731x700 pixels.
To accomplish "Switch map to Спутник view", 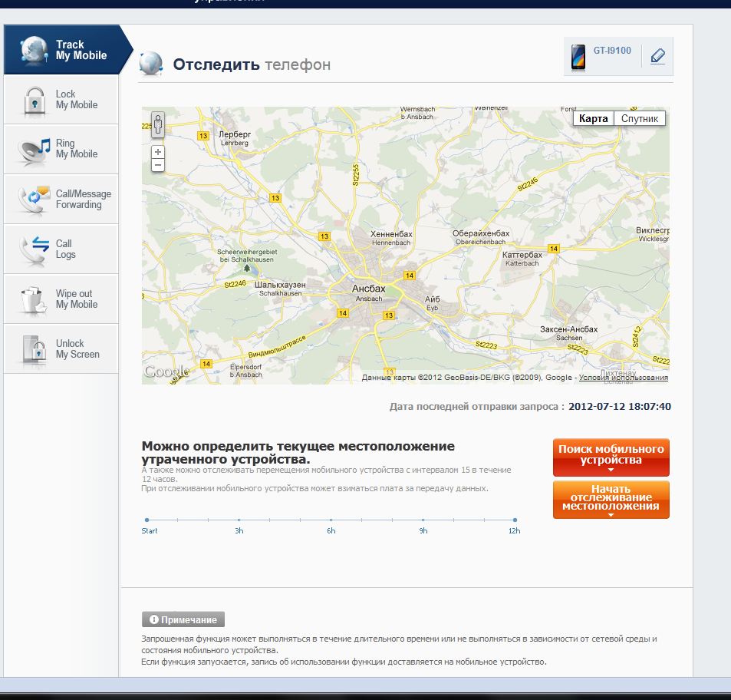I will pyautogui.click(x=640, y=119).
